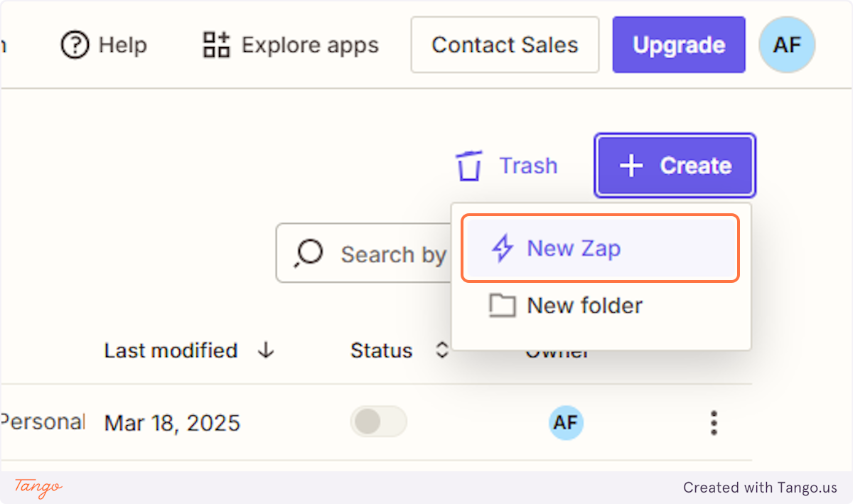Click the folder icon beside New folder
853x504 pixels.
(x=503, y=306)
